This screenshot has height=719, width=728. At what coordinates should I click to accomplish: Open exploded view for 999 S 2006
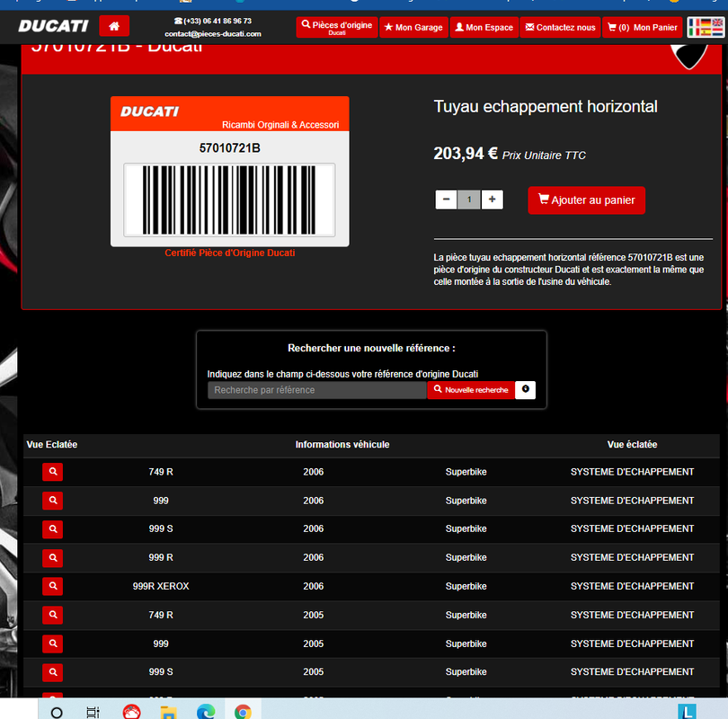[x=52, y=529]
